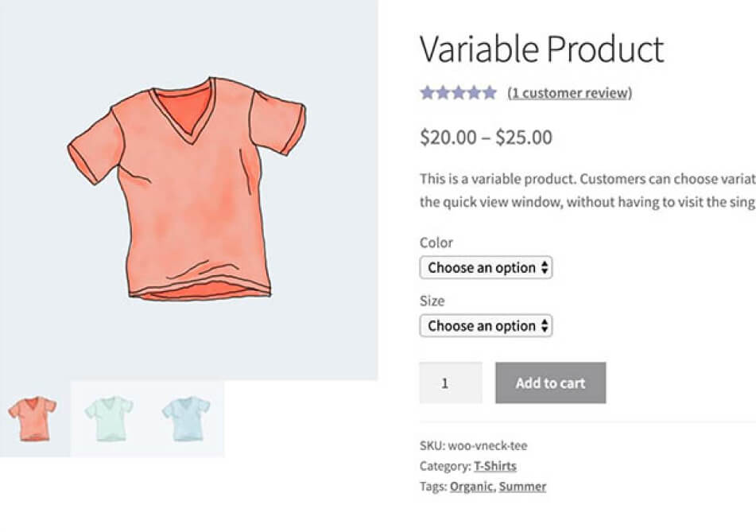Click the Size dropdown arrows
The height and width of the screenshot is (532, 756).
(x=545, y=326)
